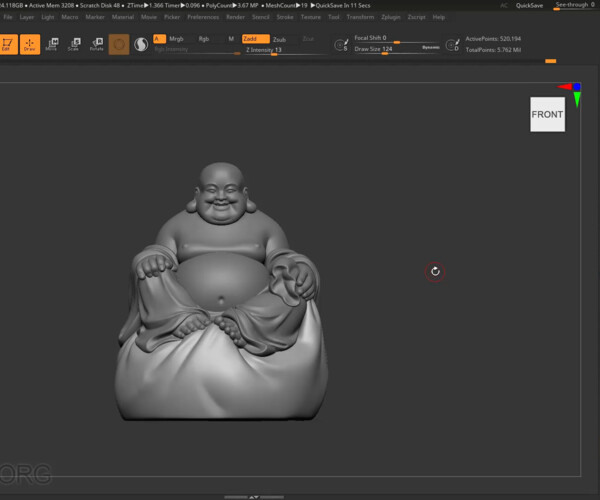Click the QuickSave button
This screenshot has width=600, height=500.
(x=529, y=5)
